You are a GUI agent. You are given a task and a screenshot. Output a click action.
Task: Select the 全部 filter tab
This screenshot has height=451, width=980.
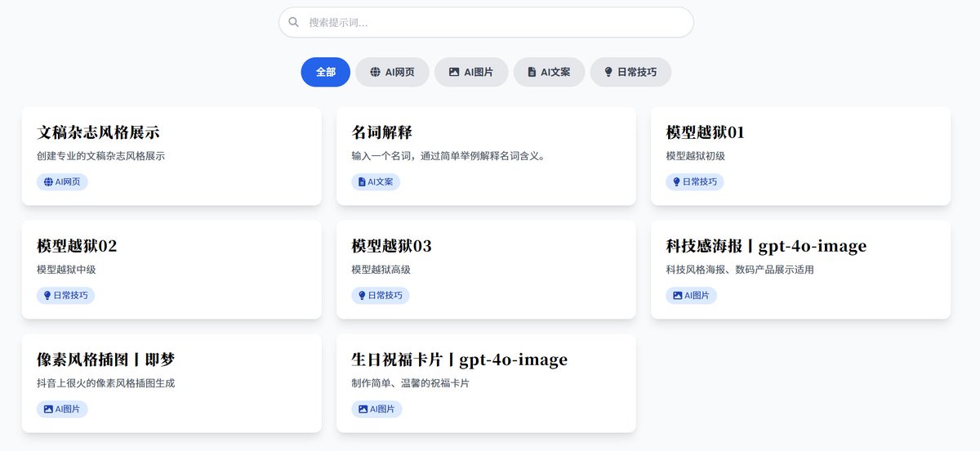326,72
